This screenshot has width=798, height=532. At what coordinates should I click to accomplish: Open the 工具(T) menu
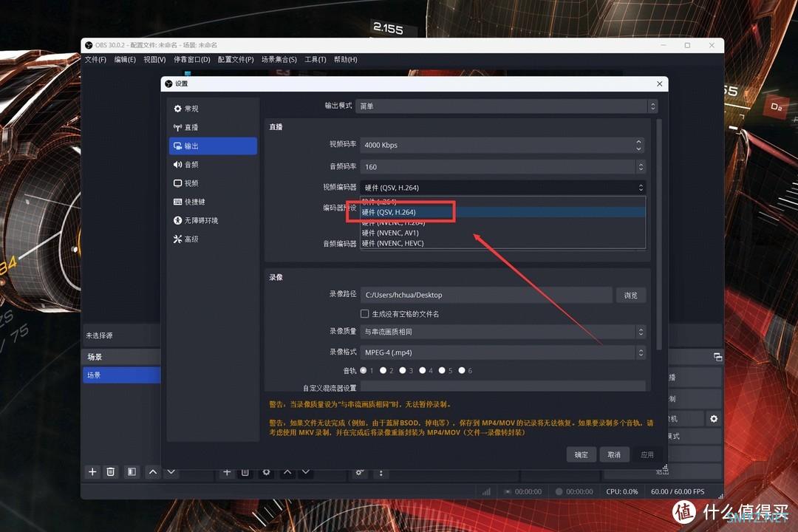coord(315,60)
